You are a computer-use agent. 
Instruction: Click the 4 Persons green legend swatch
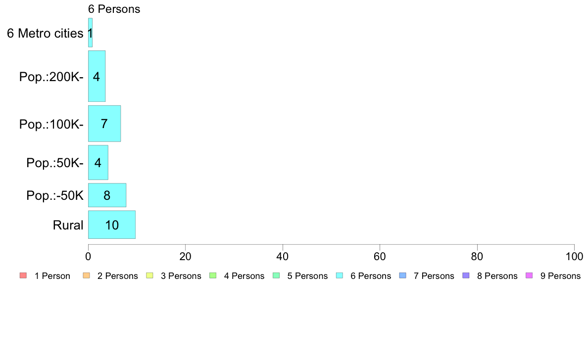[213, 275]
